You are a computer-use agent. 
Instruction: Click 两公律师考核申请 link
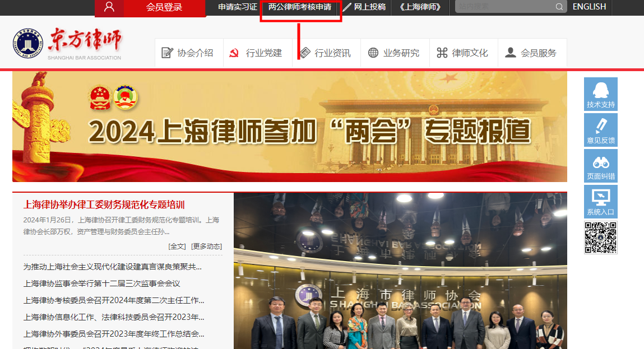click(300, 7)
